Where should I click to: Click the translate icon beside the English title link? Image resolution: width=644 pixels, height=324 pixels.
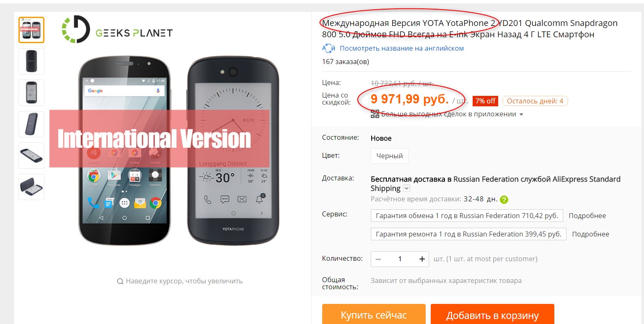click(328, 49)
